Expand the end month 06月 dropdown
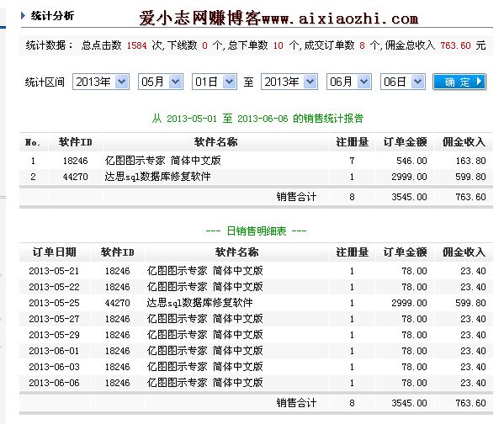504x424 pixels. coord(349,82)
